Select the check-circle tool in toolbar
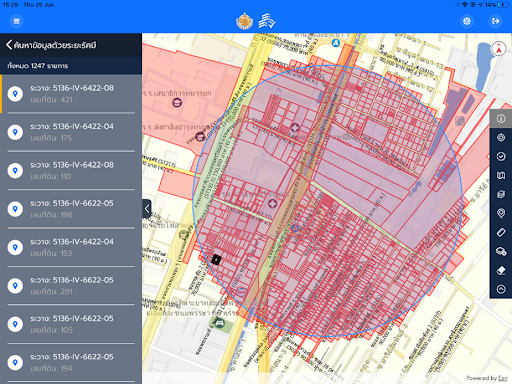 tap(501, 156)
